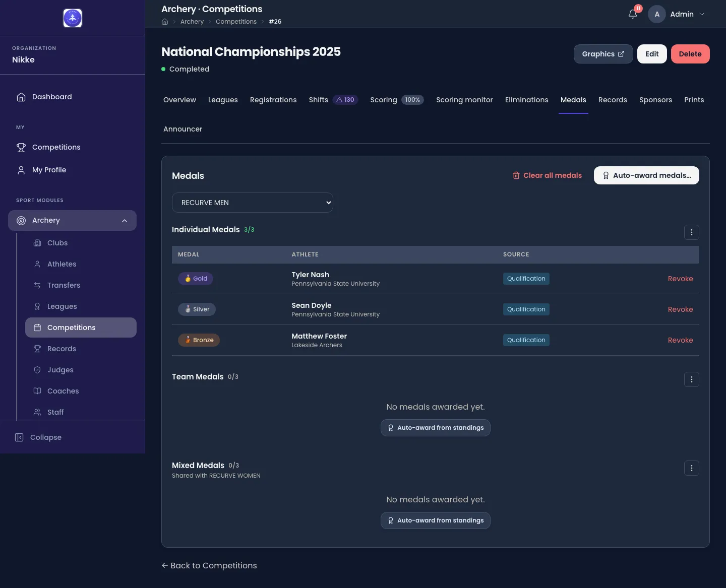
Task: Open Team Medals options menu
Action: (692, 379)
